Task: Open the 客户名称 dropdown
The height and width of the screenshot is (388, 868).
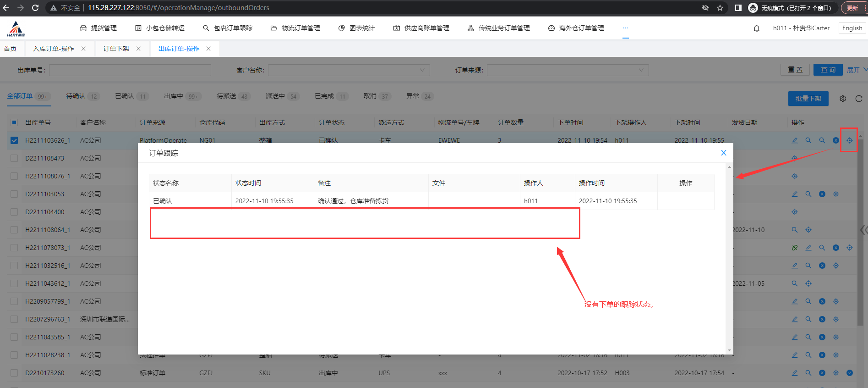Action: tap(349, 70)
